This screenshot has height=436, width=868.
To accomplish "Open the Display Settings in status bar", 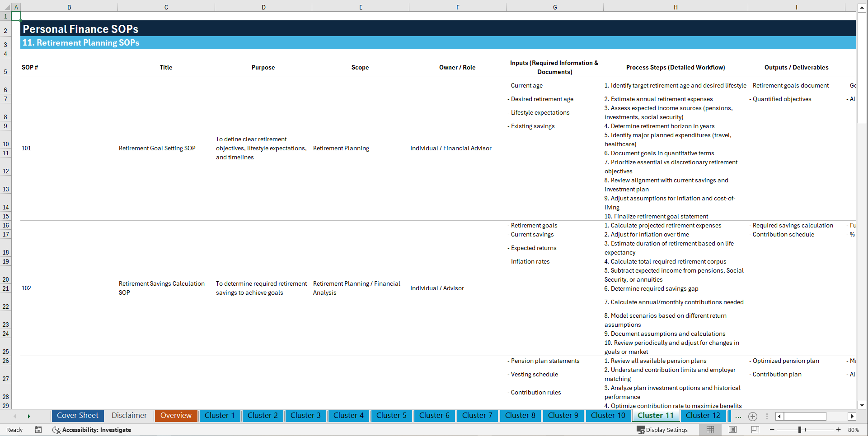I will pos(662,430).
